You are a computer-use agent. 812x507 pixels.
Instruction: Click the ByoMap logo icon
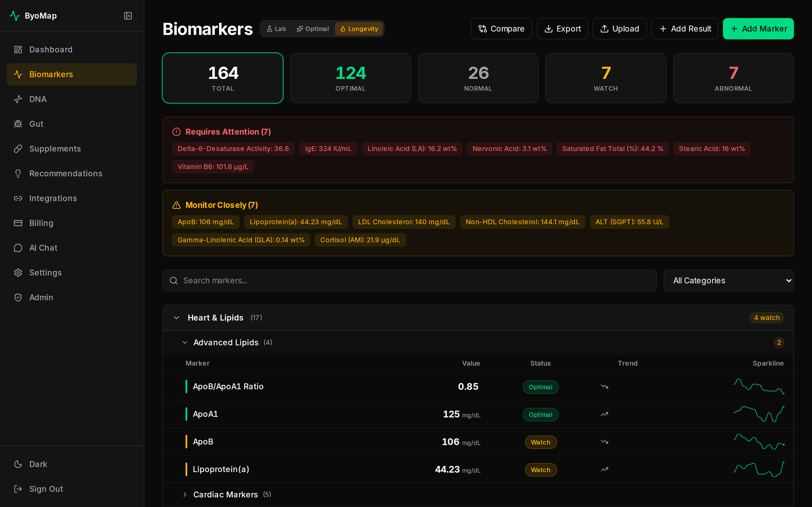15,15
